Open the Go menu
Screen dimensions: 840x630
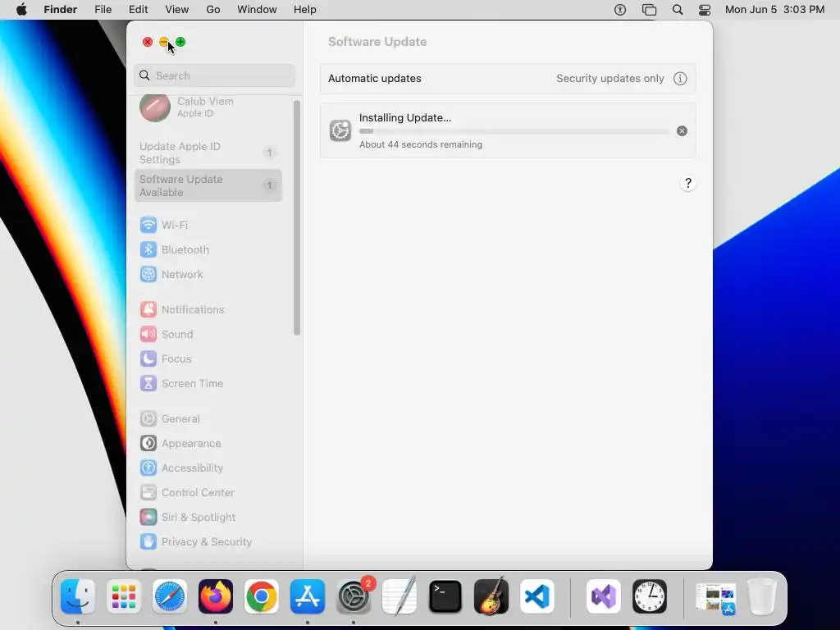coord(213,10)
